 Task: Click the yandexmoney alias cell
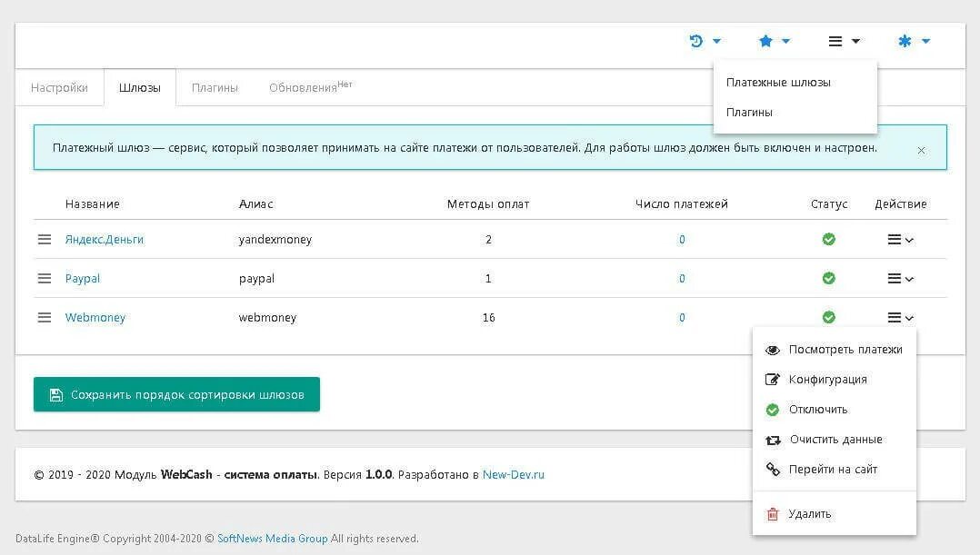point(275,239)
